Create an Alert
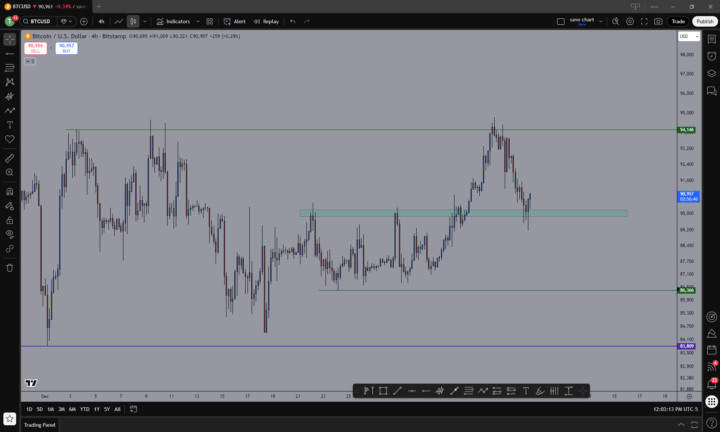Screen dimensions: 720x432 235,22
